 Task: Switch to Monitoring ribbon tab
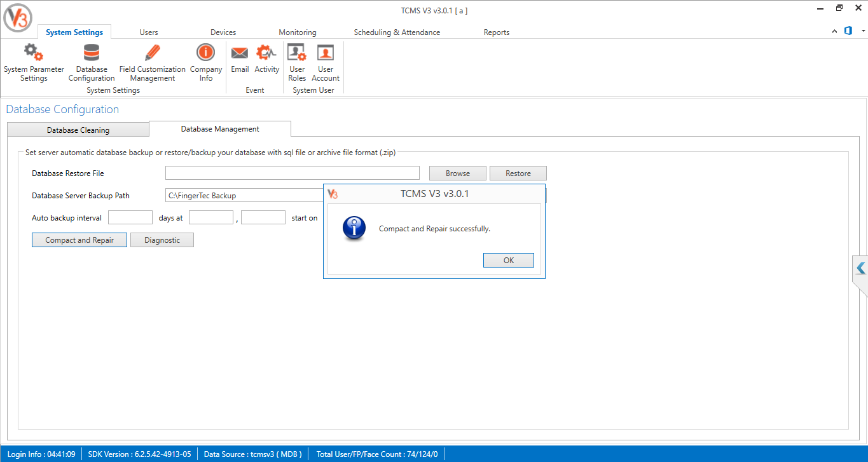(298, 32)
